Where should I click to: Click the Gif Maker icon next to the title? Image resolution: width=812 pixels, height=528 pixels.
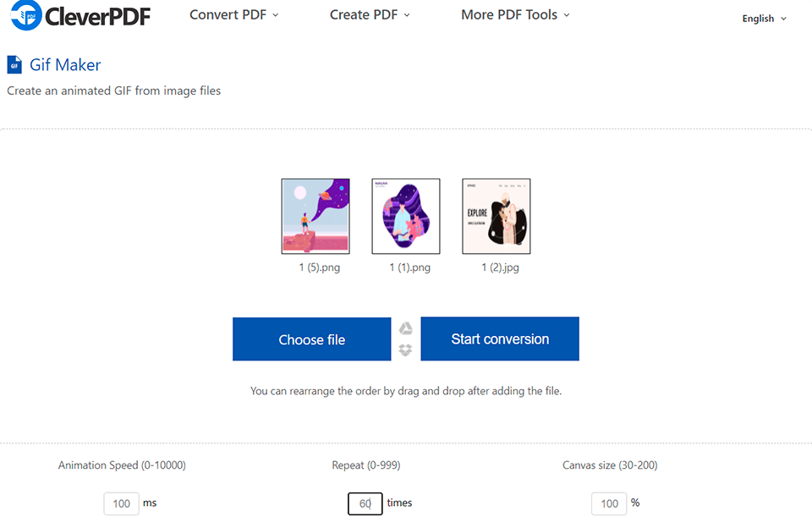pos(14,64)
